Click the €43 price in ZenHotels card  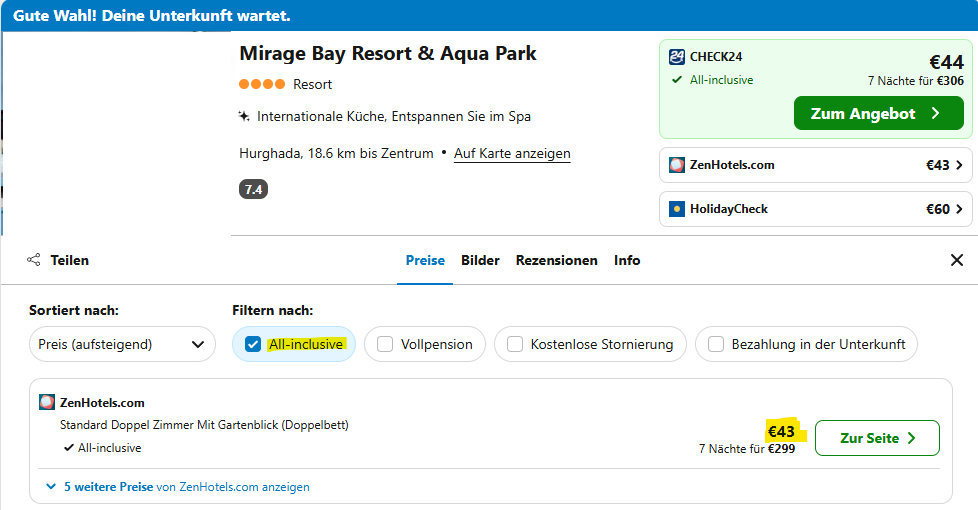(x=781, y=431)
